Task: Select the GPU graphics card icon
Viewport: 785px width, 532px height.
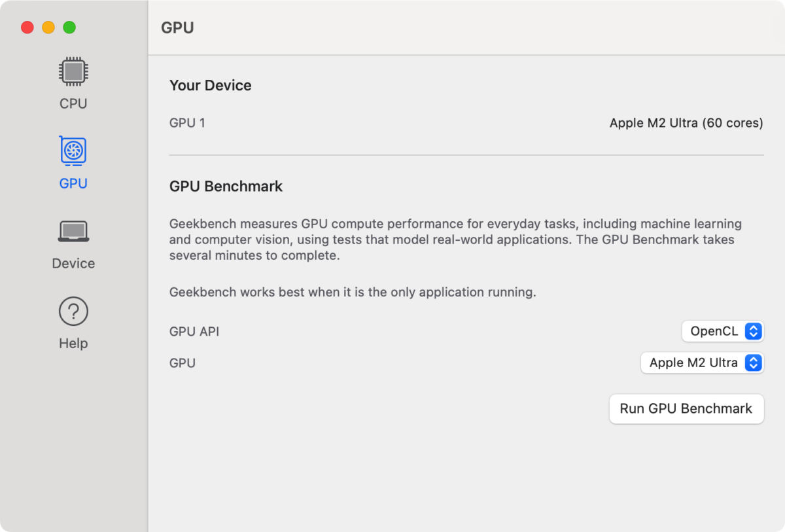Action: click(73, 151)
